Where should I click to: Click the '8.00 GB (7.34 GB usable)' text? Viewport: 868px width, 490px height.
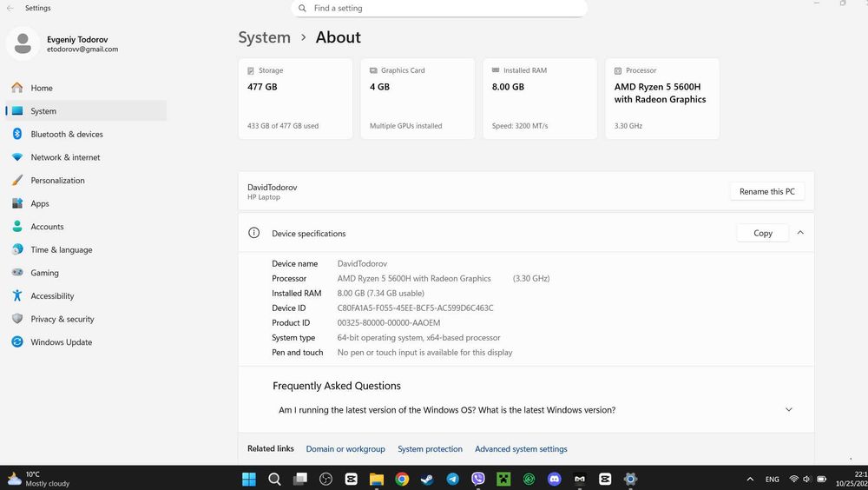click(x=380, y=294)
